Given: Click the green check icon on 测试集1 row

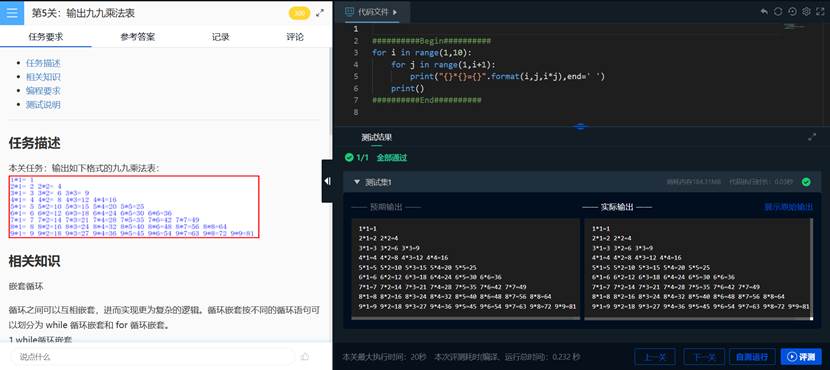Looking at the screenshot, I should 806,182.
